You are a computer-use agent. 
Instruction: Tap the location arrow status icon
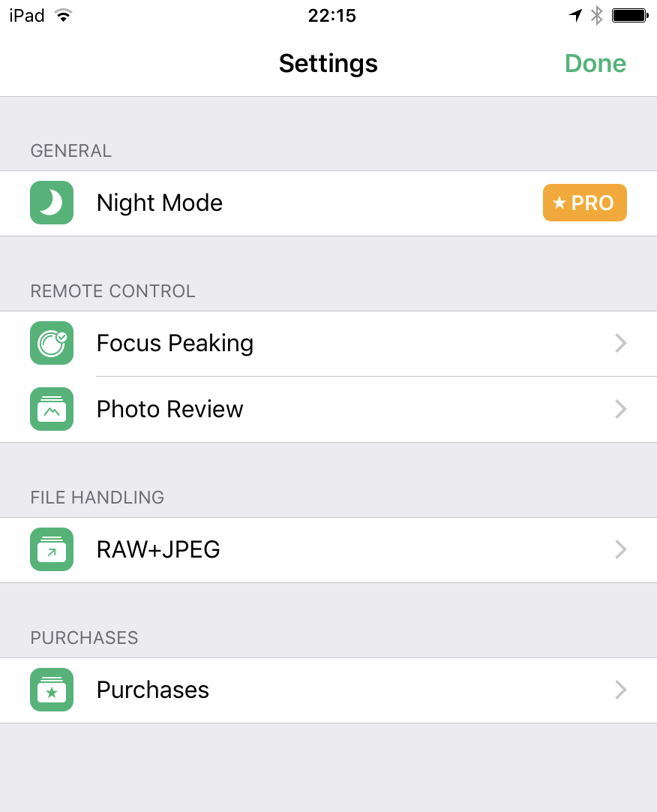click(575, 15)
